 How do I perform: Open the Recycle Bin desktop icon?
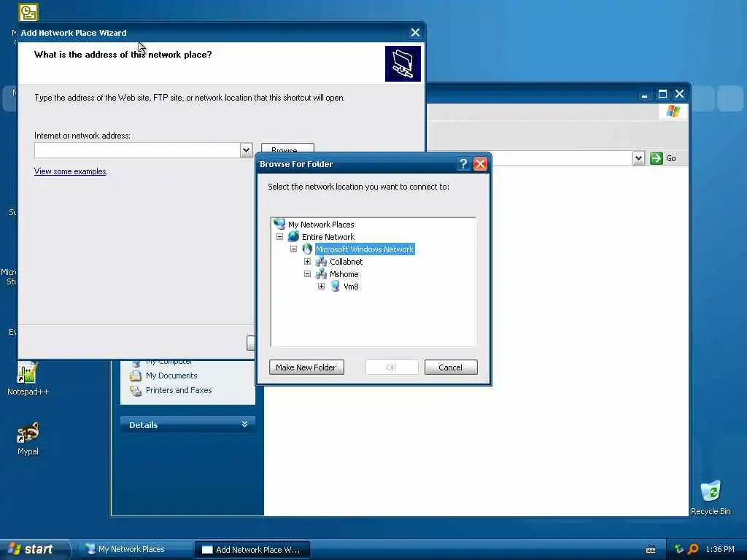[x=711, y=497]
